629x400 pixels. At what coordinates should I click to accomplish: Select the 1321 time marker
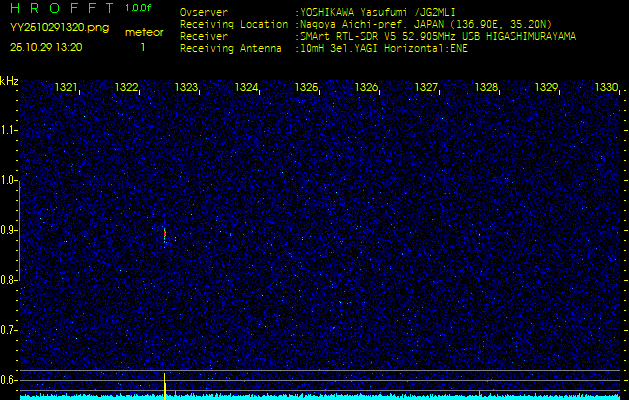pyautogui.click(x=67, y=88)
